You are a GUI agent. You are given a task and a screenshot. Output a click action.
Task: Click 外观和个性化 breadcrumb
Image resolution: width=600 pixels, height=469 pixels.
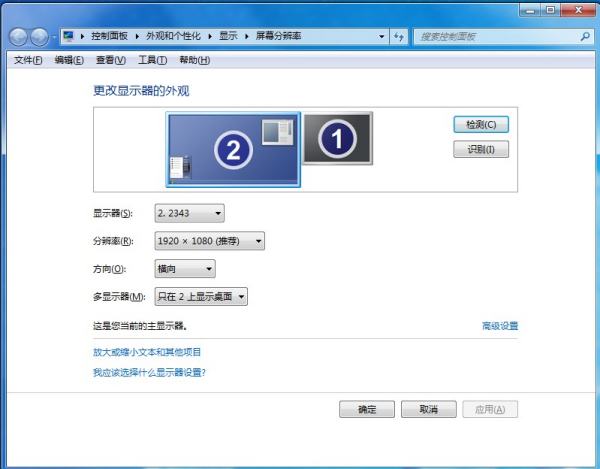(x=173, y=36)
